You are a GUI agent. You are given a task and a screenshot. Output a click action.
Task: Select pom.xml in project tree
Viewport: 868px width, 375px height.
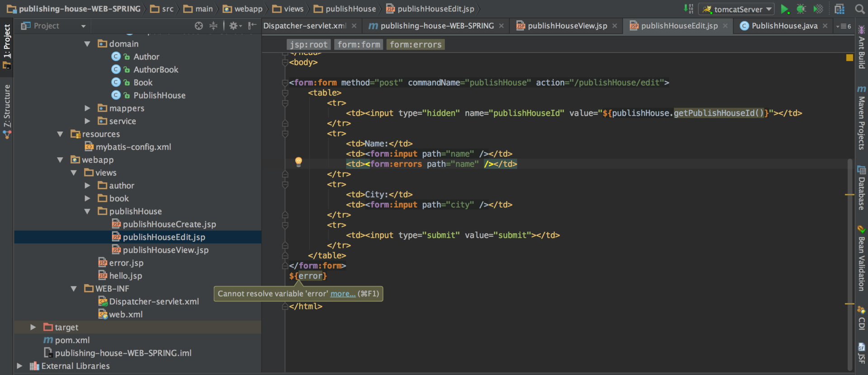(72, 340)
